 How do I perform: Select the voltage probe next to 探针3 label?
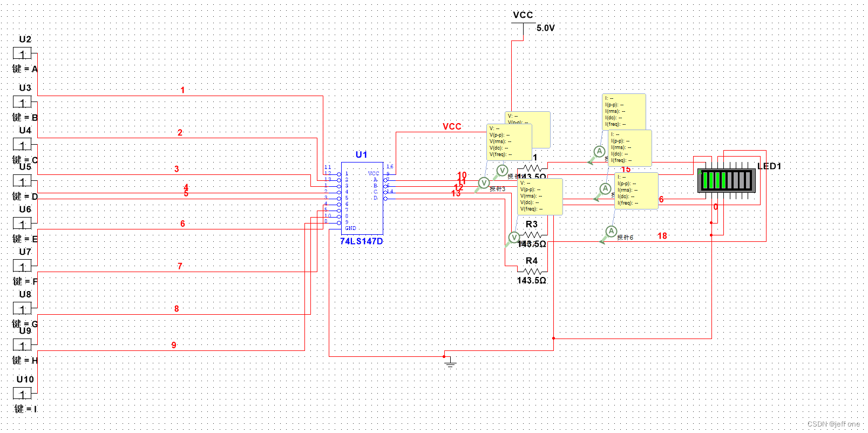484,183
